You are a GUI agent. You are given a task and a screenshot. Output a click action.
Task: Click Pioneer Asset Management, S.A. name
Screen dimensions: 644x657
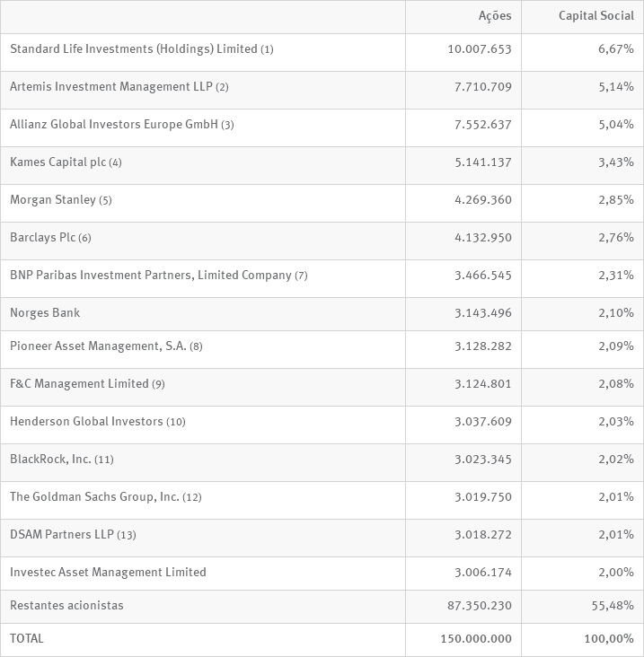[98, 346]
